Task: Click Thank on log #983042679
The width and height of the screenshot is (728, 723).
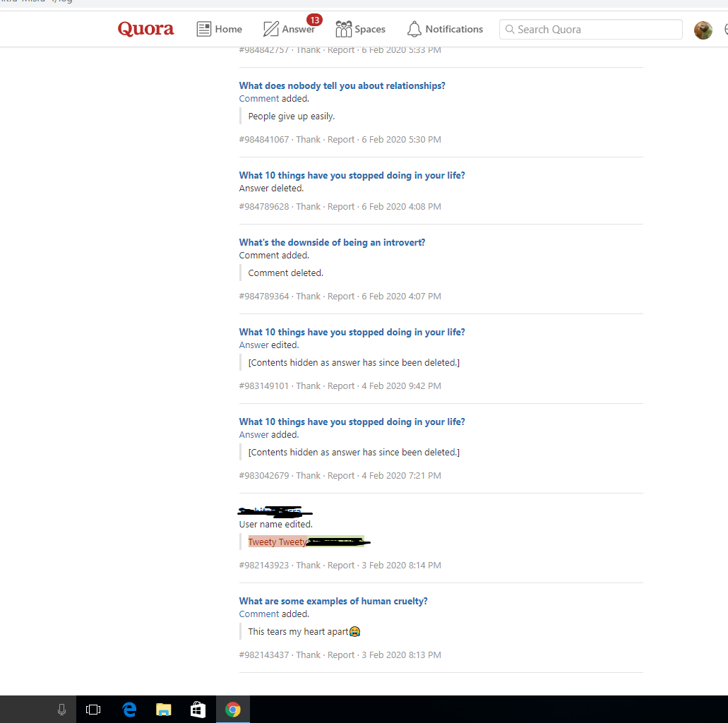Action: click(x=309, y=475)
